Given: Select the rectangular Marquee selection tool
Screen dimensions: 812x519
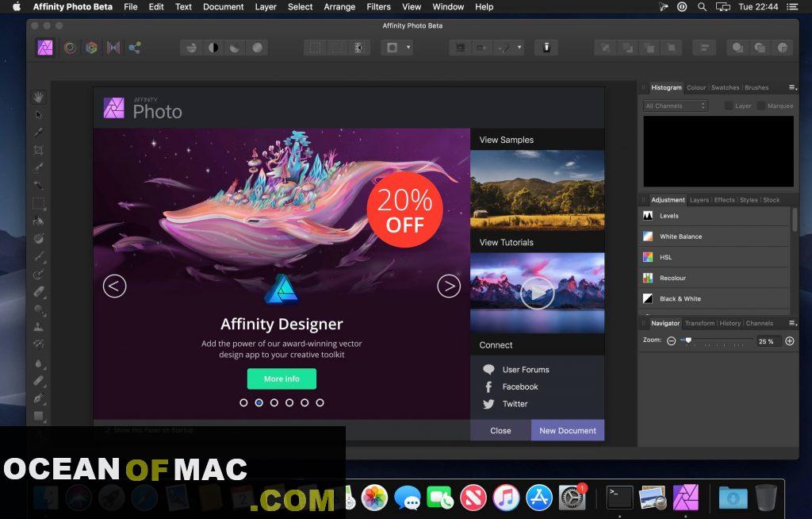Looking at the screenshot, I should tap(38, 202).
